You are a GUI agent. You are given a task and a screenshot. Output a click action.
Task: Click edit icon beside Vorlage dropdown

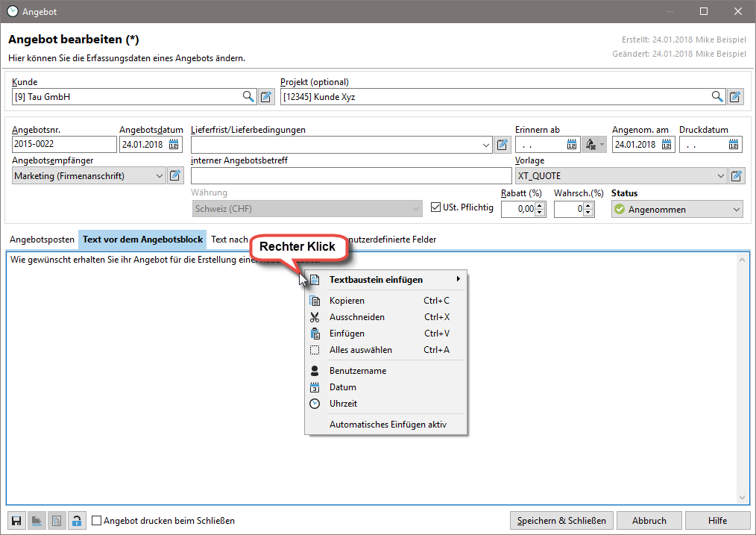pos(737,176)
